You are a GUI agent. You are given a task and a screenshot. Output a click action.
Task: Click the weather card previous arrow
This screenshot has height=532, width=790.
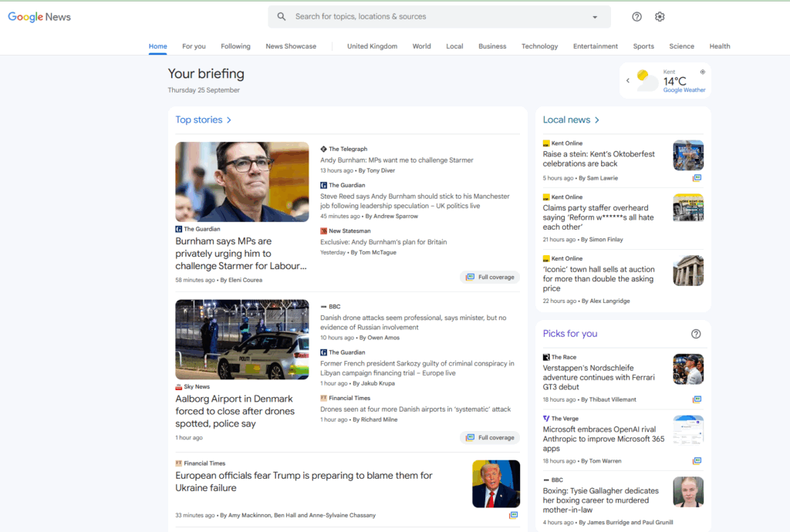tap(628, 80)
